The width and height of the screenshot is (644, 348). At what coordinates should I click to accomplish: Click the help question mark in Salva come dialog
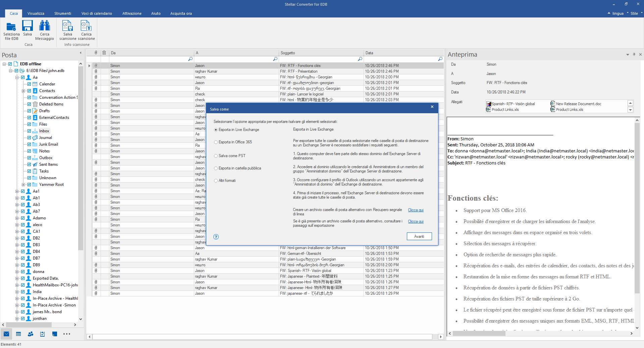[x=216, y=237]
